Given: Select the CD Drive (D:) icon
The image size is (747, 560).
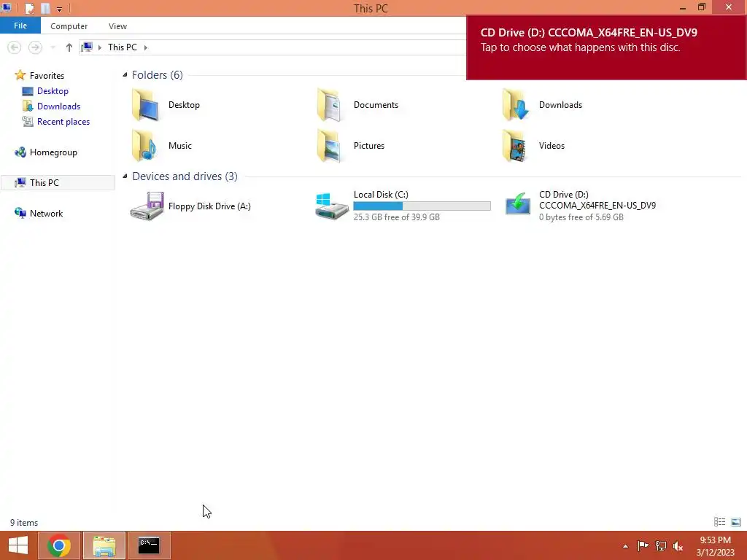Looking at the screenshot, I should [x=517, y=204].
